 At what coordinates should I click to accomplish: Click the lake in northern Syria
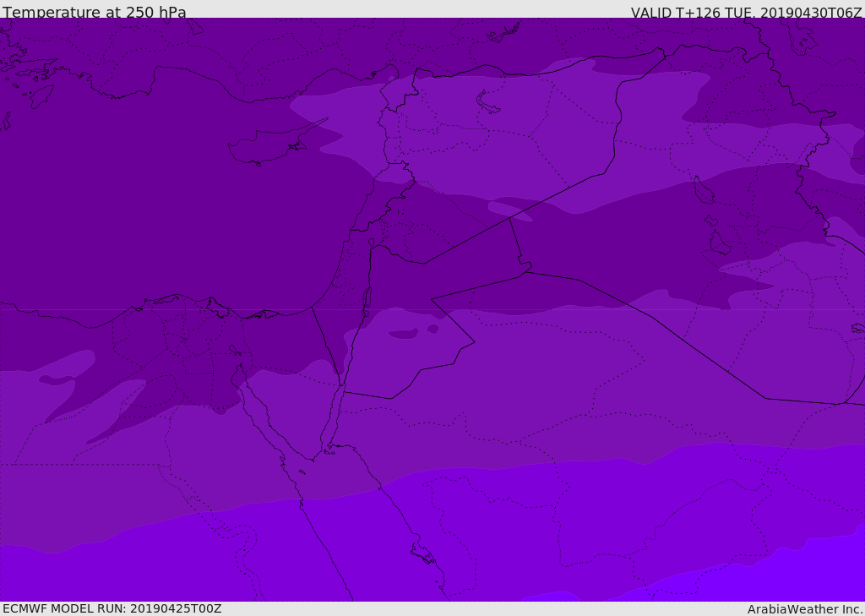coord(488,103)
